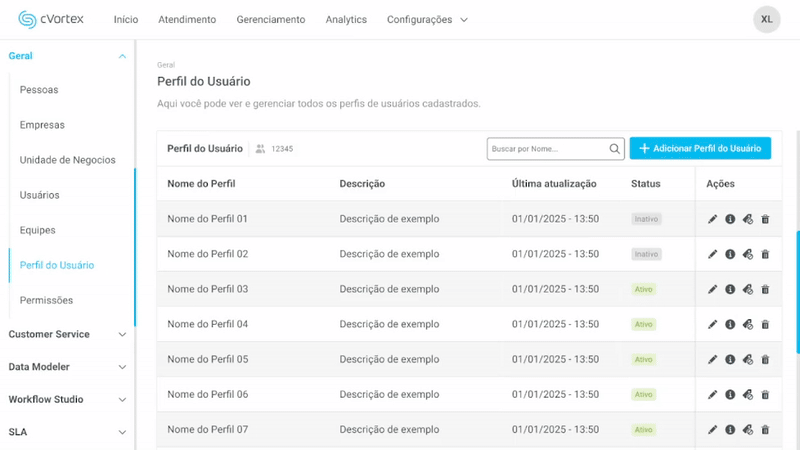The image size is (800, 450).
Task: Open the XL user avatar
Action: [766, 19]
